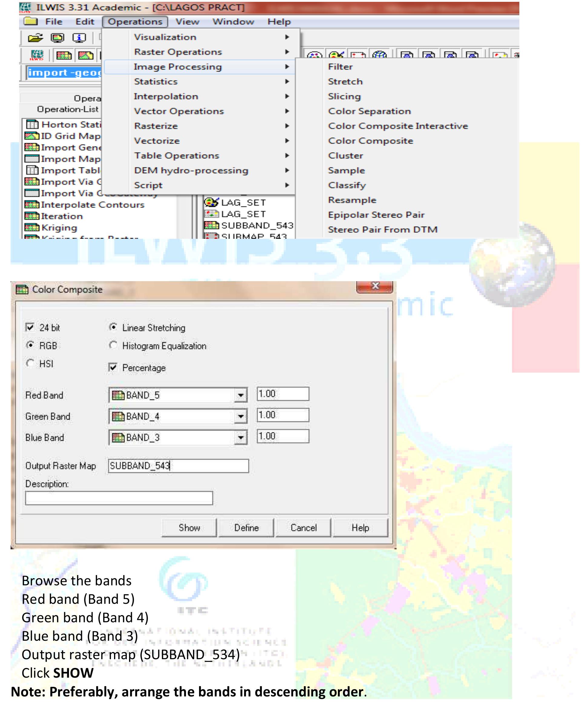Click the Output Raster Map field
Image resolution: width=588 pixels, height=707 pixels.
178,466
